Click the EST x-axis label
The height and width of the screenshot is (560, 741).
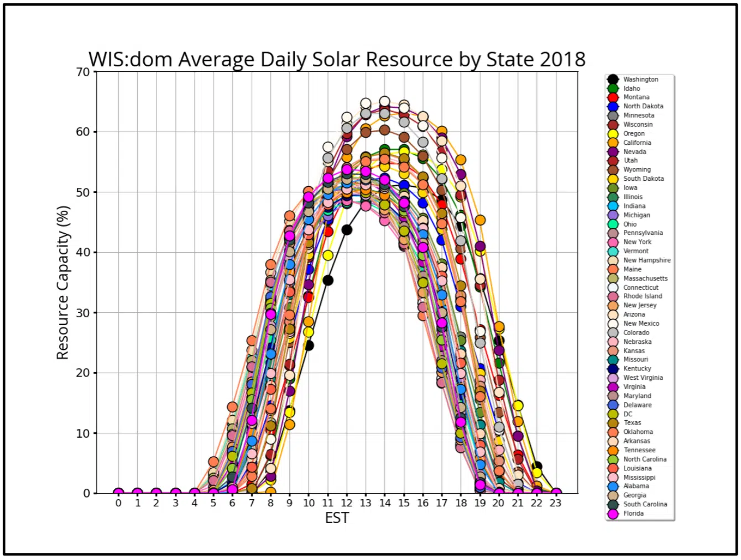[x=337, y=518]
